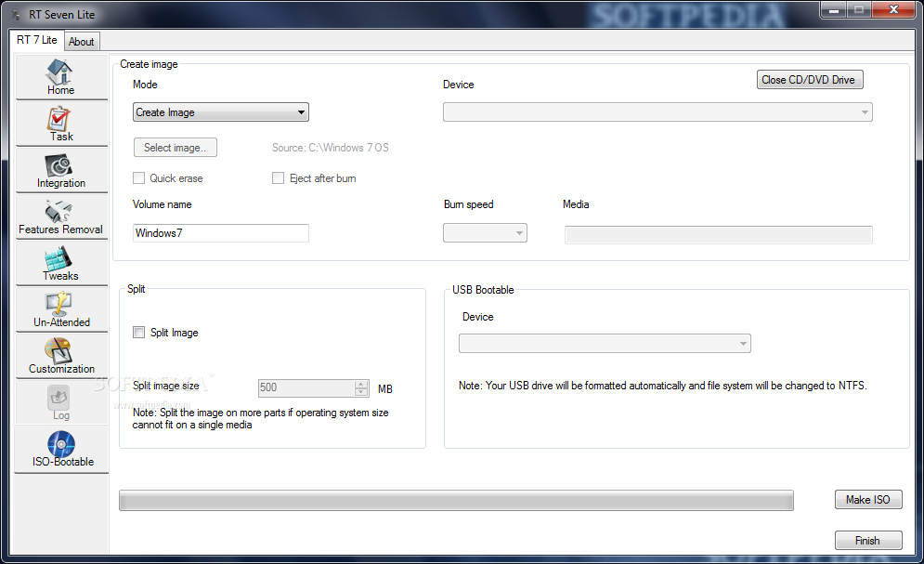Click the Finish button
Viewport: 924px width, 564px height.
point(868,541)
